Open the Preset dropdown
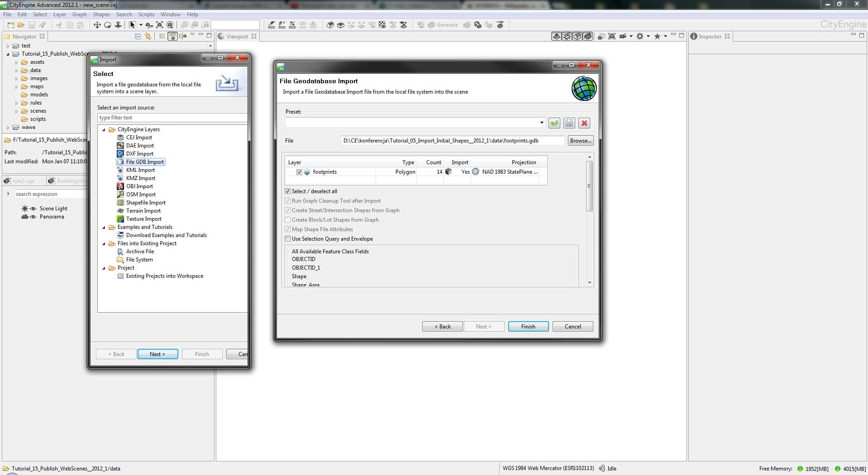The image size is (868, 475). pos(541,123)
